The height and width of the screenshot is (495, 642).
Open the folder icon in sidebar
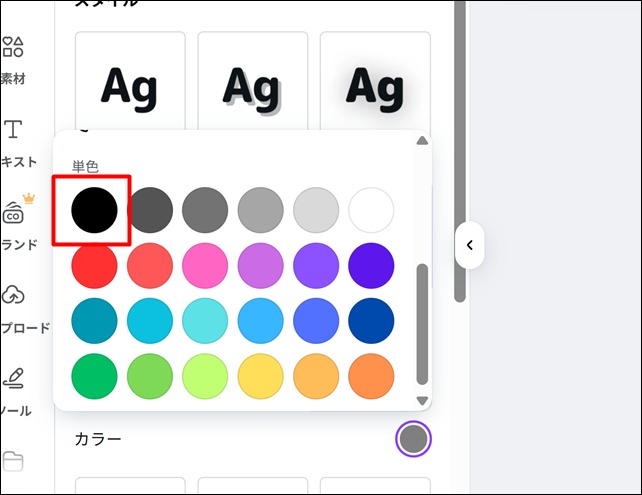[x=13, y=461]
